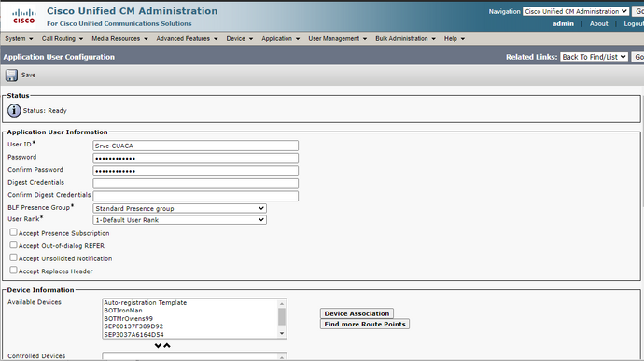The width and height of the screenshot is (644, 361).
Task: Click the Save text button
Action: [x=28, y=76]
